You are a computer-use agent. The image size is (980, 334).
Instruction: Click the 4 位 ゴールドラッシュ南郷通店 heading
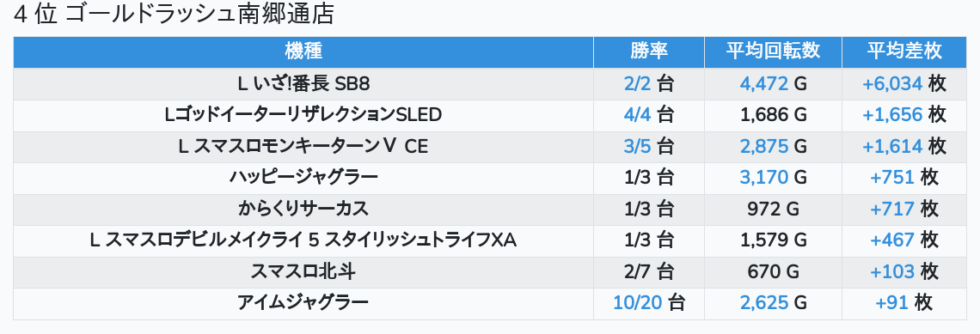pos(174,14)
